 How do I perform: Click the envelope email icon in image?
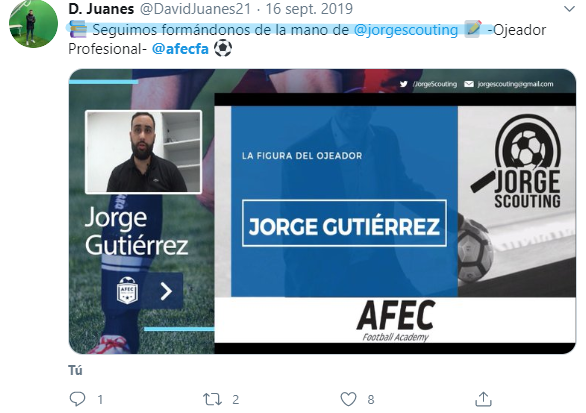click(469, 84)
